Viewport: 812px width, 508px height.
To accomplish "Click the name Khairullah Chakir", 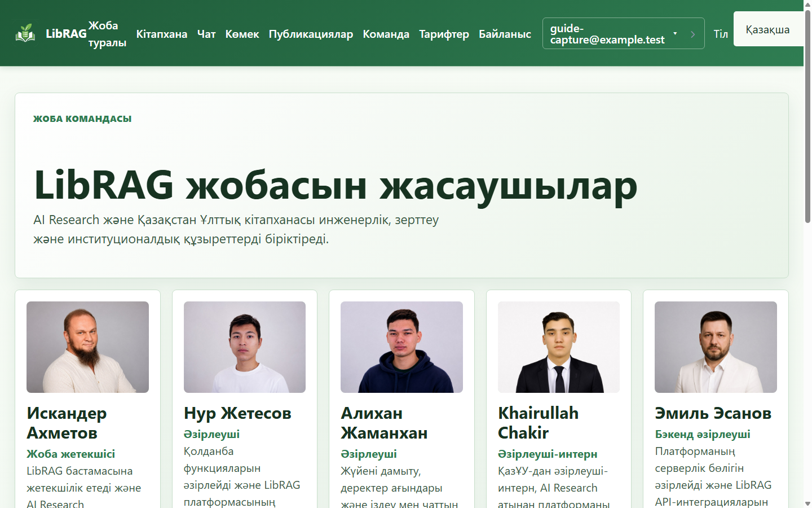I will 539,423.
